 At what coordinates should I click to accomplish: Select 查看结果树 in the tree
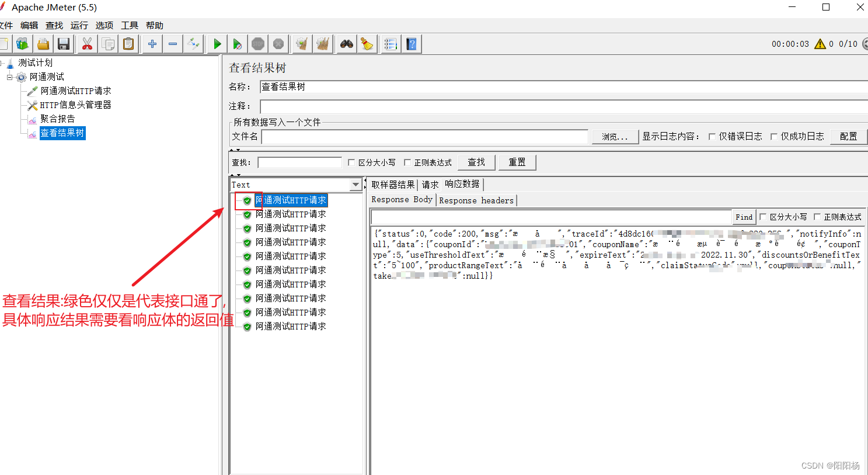(x=62, y=133)
